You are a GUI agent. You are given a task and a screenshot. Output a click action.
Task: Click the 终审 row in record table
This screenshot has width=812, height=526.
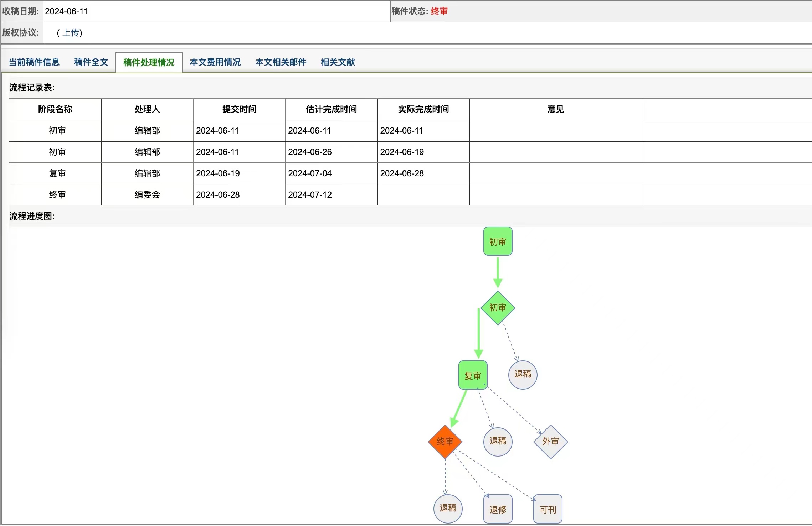tap(57, 195)
